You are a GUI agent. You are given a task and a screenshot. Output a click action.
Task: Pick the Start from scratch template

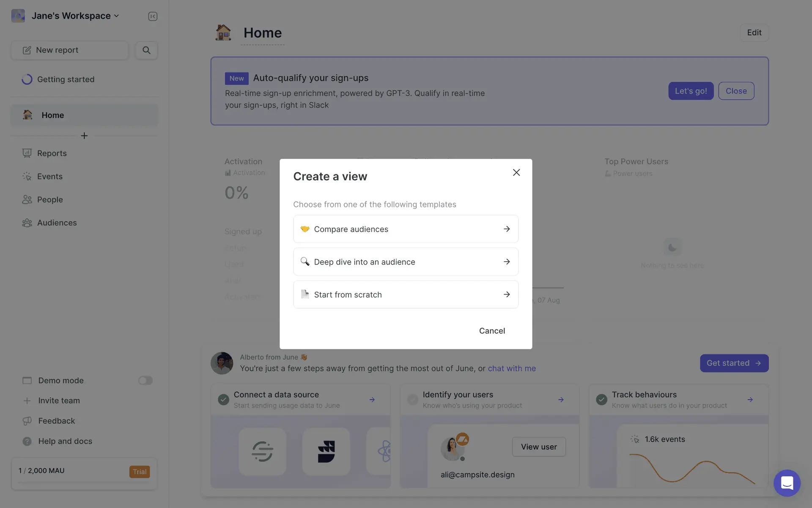[x=406, y=295]
